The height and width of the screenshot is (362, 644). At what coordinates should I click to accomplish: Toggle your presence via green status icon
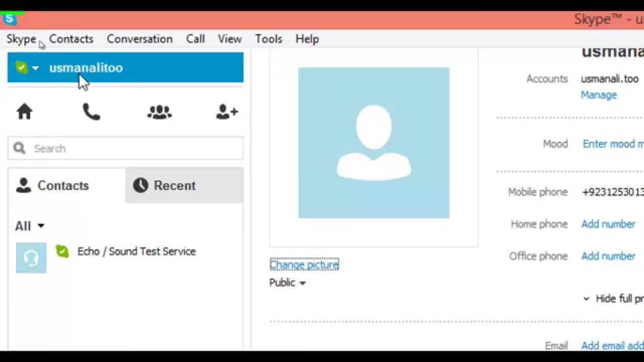(21, 67)
